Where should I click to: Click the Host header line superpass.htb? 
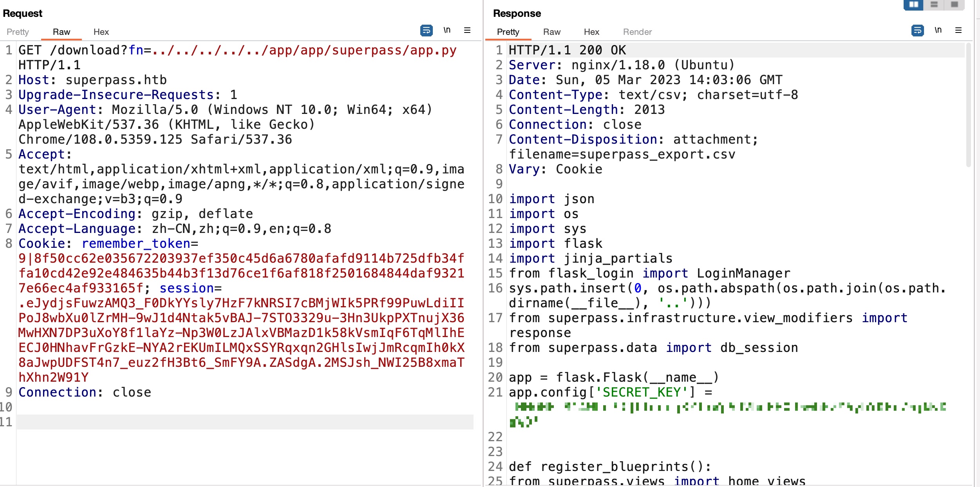click(93, 80)
